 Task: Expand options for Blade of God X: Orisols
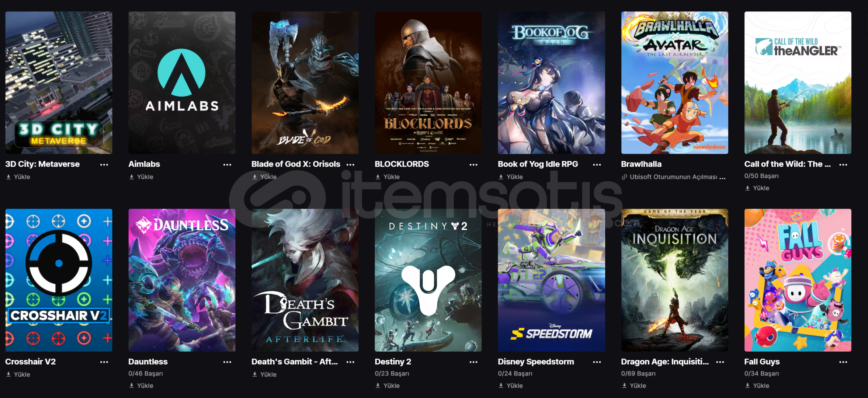351,165
